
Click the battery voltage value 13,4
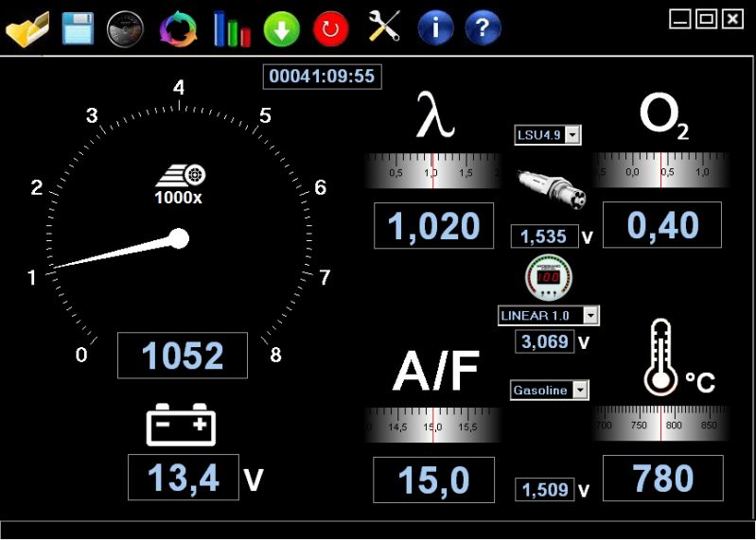coord(184,477)
